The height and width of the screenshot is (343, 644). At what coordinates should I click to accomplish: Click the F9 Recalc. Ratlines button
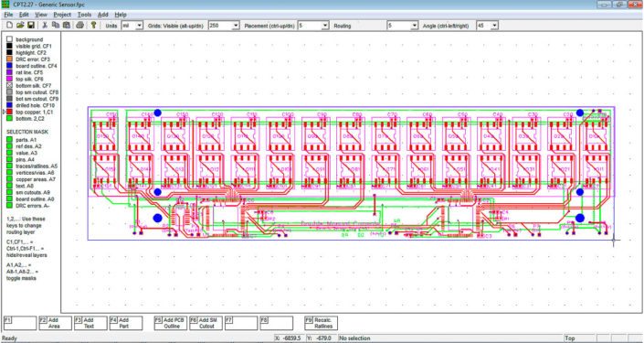coord(322,323)
